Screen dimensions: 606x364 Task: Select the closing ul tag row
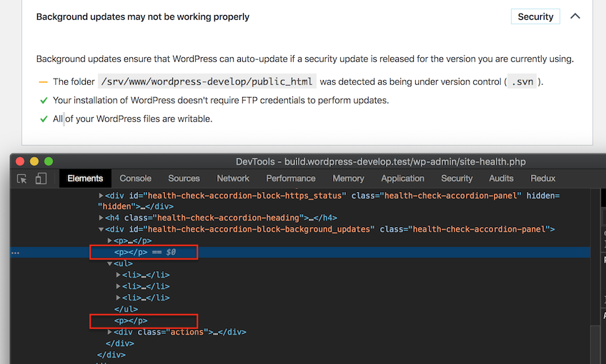[x=126, y=309]
